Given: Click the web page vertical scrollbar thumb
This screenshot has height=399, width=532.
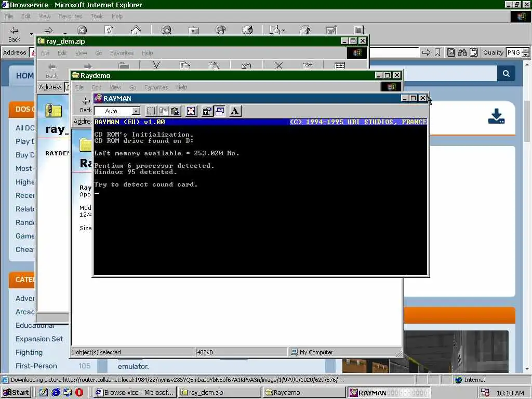Looking at the screenshot, I should point(527,122).
